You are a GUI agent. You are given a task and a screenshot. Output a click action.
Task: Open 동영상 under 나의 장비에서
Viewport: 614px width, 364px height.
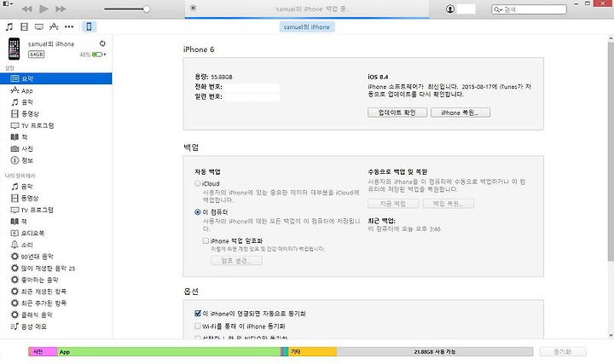56,198
